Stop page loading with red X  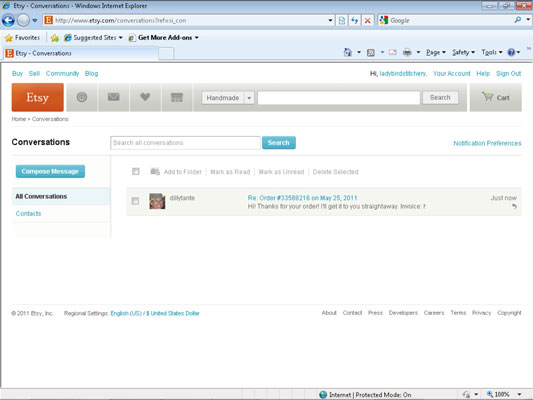367,21
